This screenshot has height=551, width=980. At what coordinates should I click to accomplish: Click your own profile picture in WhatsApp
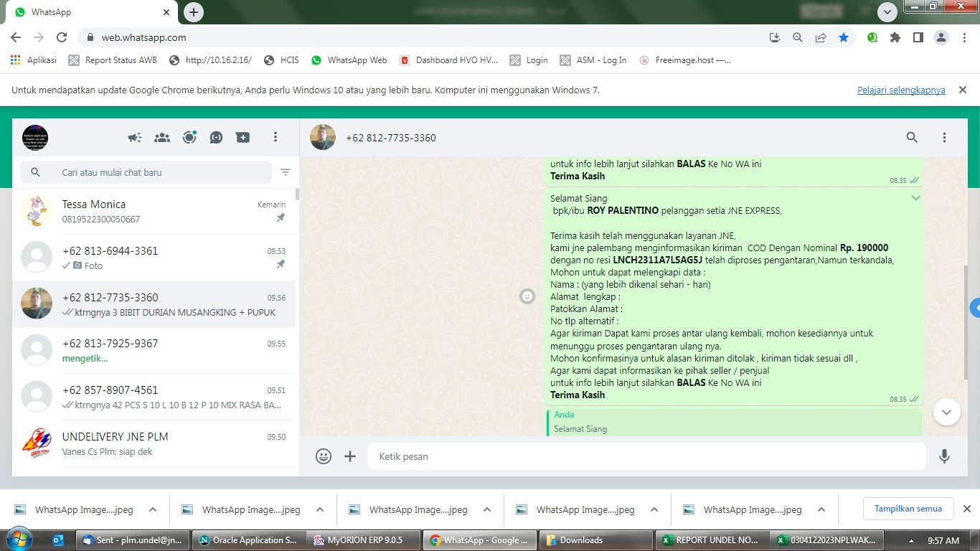pyautogui.click(x=35, y=137)
